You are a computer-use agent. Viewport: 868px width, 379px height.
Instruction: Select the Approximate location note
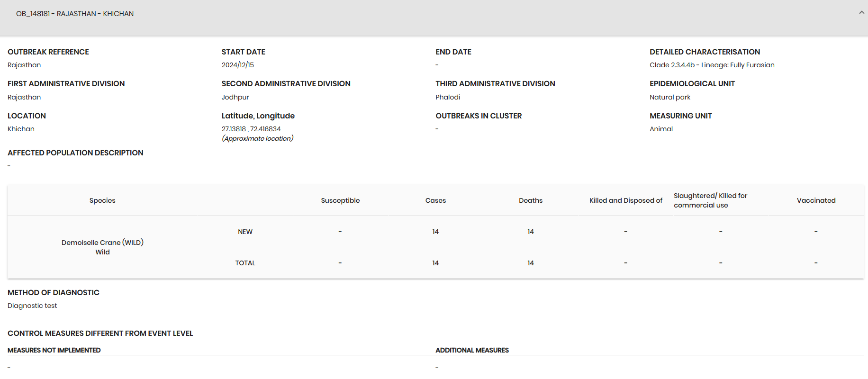pyautogui.click(x=258, y=138)
